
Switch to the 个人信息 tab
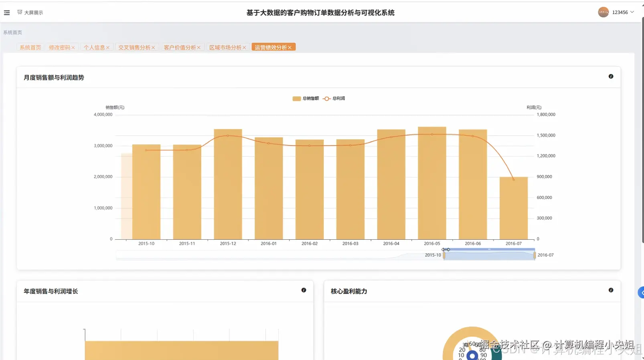pos(94,47)
